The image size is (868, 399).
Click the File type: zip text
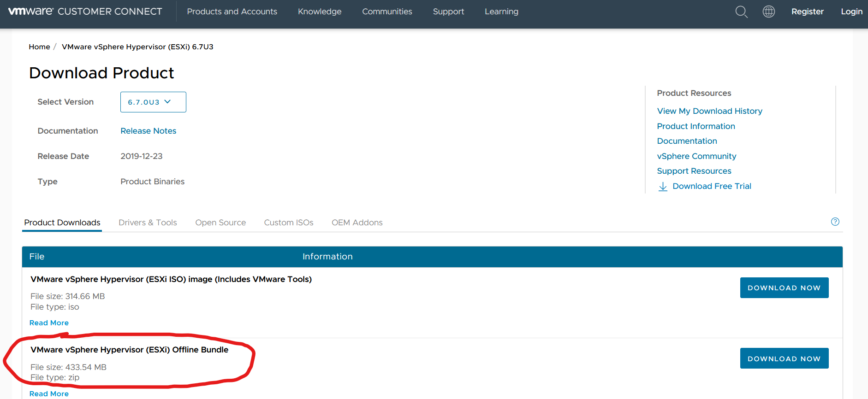(55, 377)
